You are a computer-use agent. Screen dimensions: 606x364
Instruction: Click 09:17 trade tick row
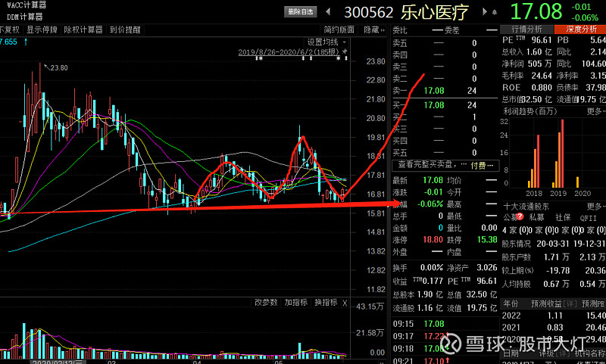click(x=445, y=336)
